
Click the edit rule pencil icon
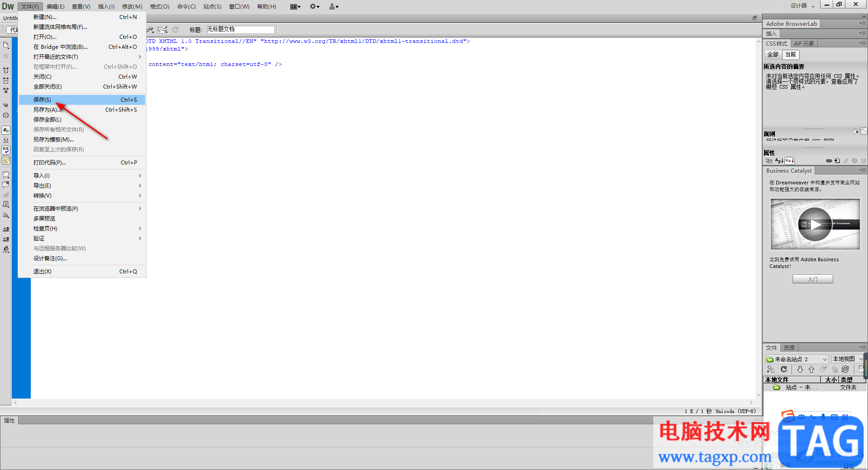point(846,161)
